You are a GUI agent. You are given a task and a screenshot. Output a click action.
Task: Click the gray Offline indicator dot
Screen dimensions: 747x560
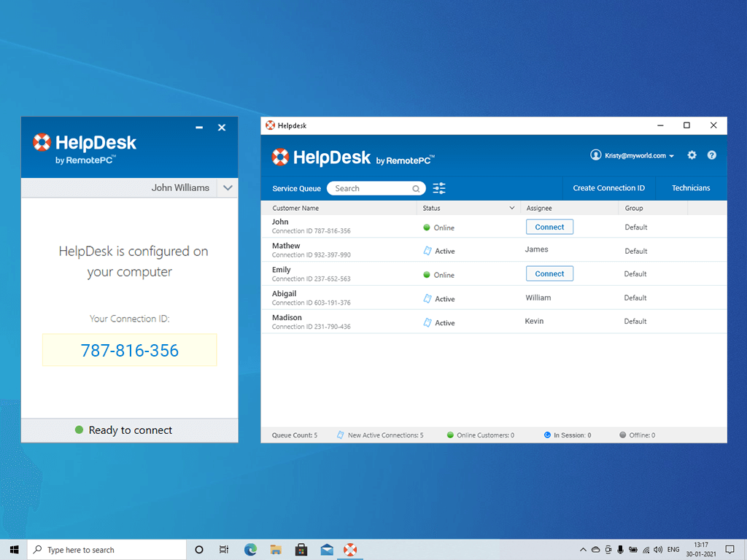(x=623, y=435)
